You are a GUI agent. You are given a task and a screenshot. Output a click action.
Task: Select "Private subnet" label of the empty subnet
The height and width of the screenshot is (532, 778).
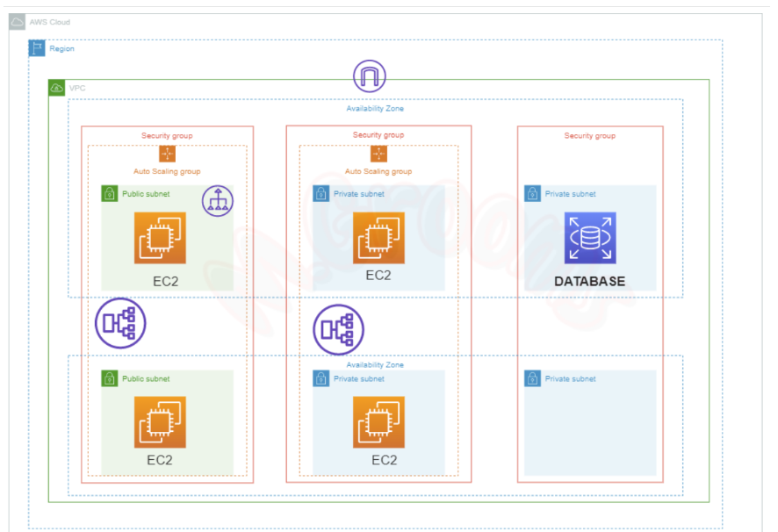(x=571, y=378)
